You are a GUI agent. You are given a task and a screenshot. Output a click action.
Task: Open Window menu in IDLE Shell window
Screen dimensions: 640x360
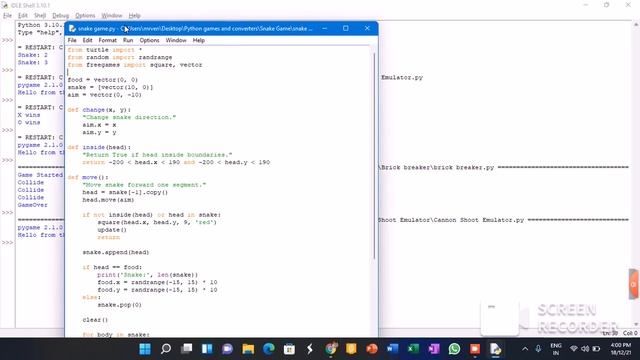point(112,16)
